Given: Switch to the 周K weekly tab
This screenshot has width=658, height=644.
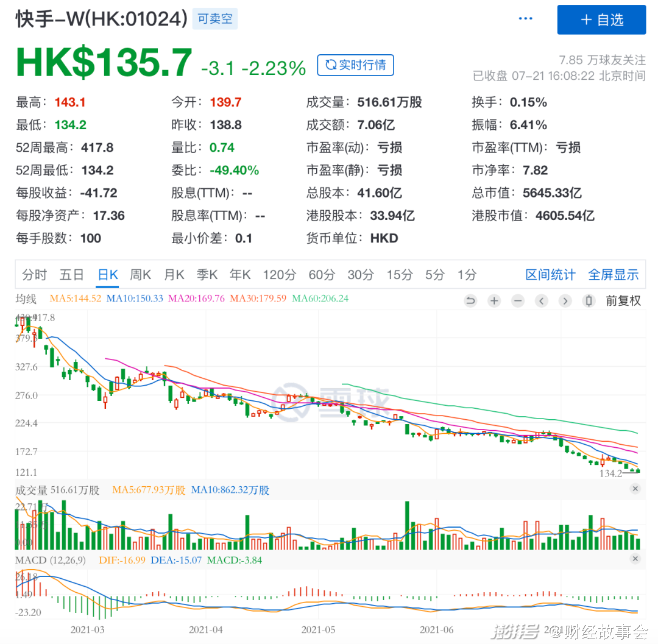Looking at the screenshot, I should [140, 275].
